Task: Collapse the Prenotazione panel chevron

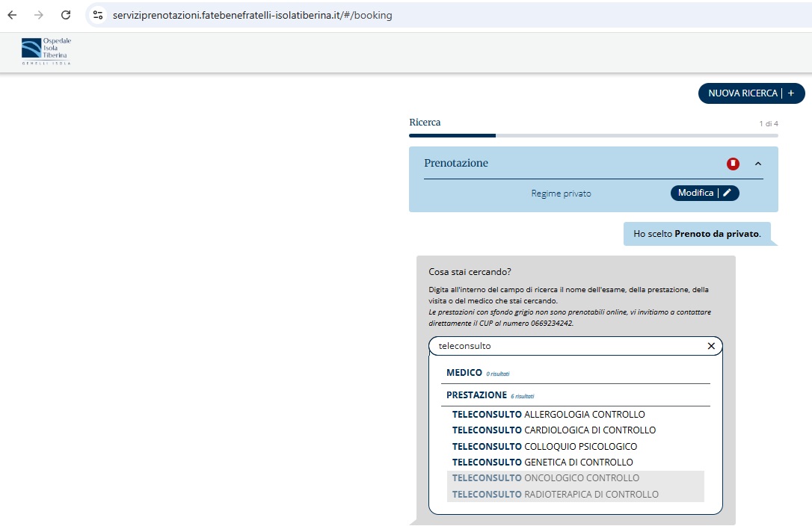Action: coord(757,164)
